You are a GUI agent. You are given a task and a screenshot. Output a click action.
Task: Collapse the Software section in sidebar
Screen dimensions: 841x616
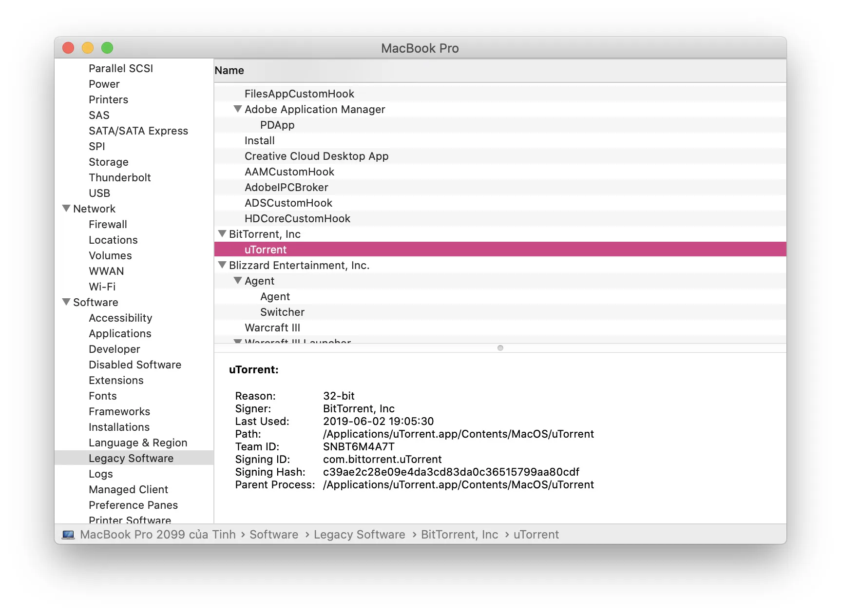[x=67, y=302]
